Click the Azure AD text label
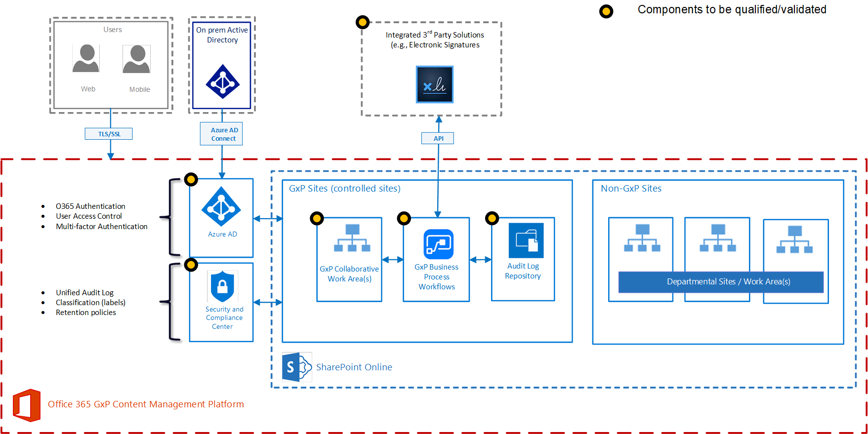Image resolution: width=868 pixels, height=434 pixels. point(222,234)
